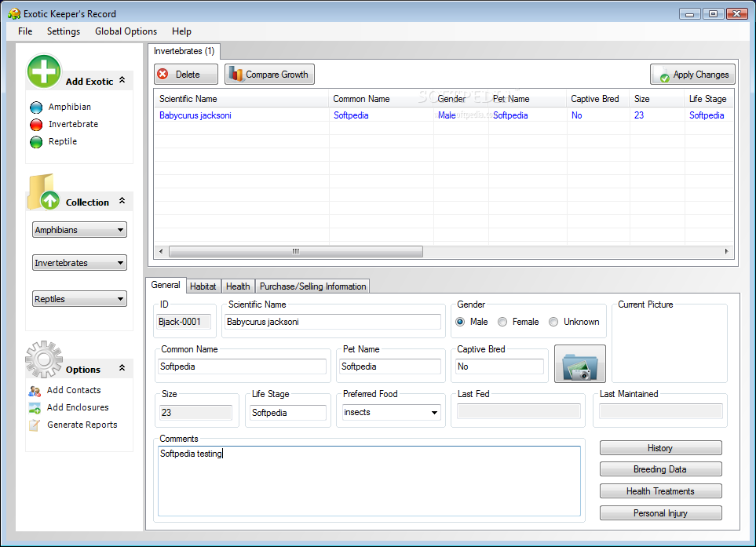Click the Size field showing 23

(x=195, y=413)
